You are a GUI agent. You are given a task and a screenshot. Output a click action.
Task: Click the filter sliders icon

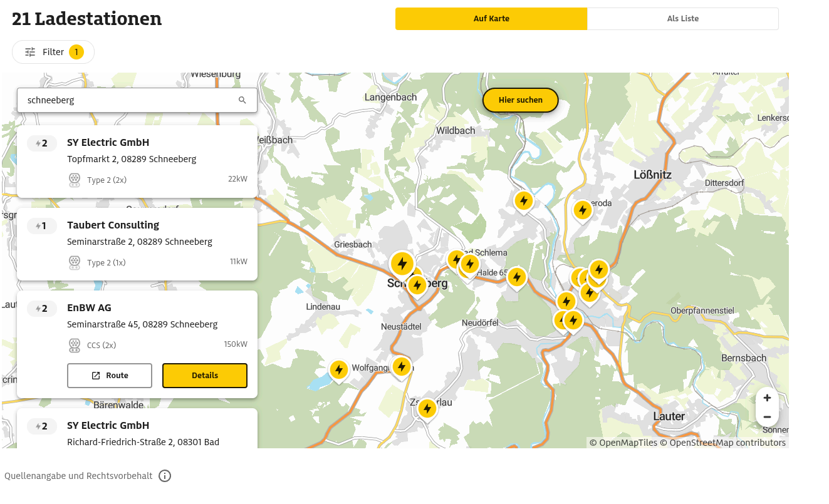point(30,52)
